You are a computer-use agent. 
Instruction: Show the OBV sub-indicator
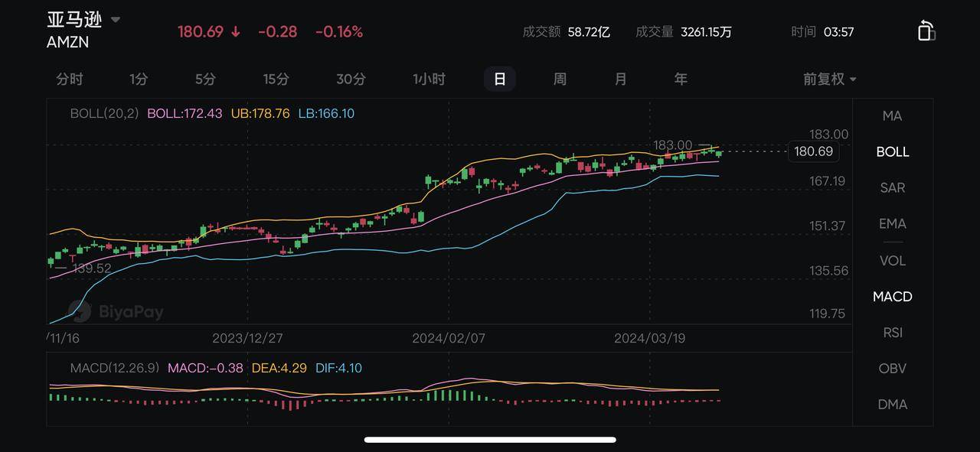pyautogui.click(x=892, y=368)
